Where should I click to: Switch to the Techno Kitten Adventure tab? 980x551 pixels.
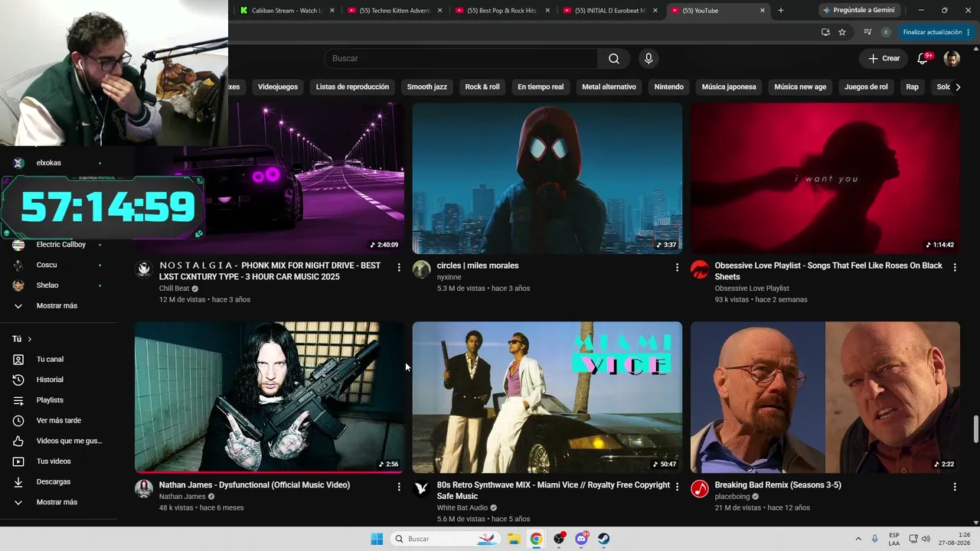(395, 11)
